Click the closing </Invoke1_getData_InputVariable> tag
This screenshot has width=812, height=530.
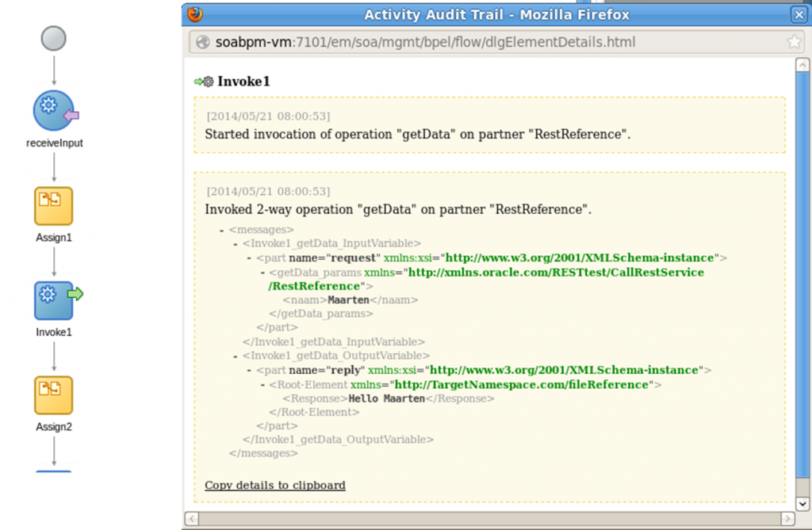[334, 341]
